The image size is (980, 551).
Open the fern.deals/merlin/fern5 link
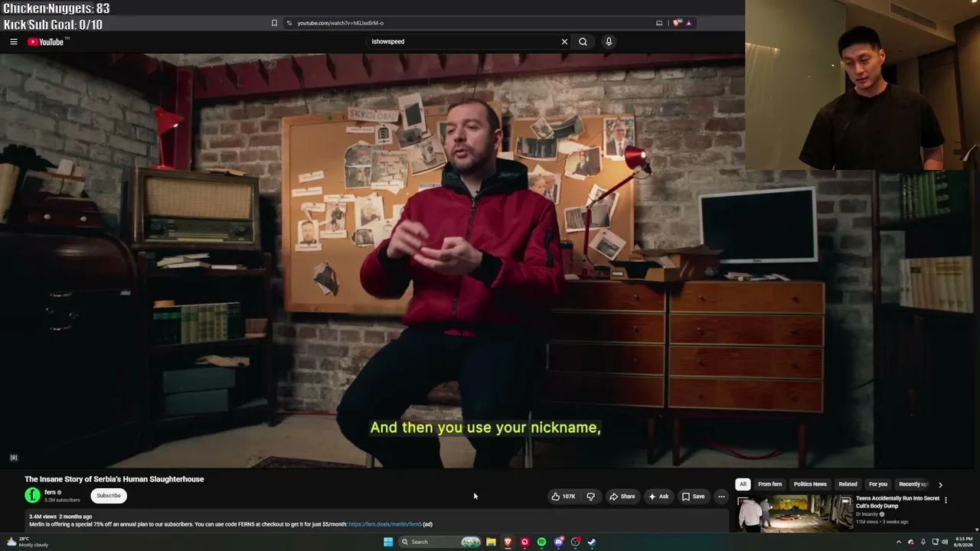click(385, 524)
